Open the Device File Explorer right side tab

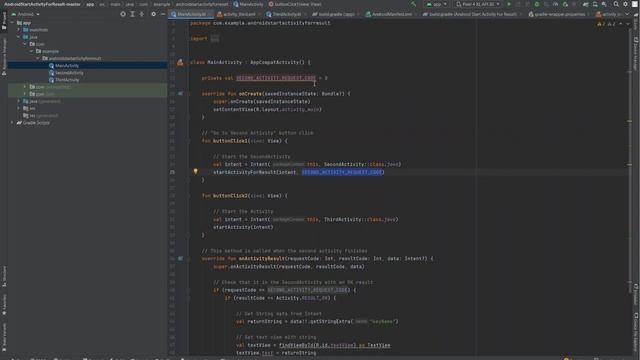[x=636, y=333]
